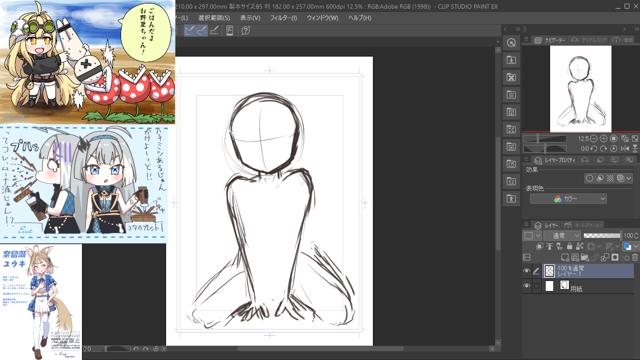640x360 pixels.
Task: Click the help question mark icon in command bar
Action: pyautogui.click(x=245, y=31)
